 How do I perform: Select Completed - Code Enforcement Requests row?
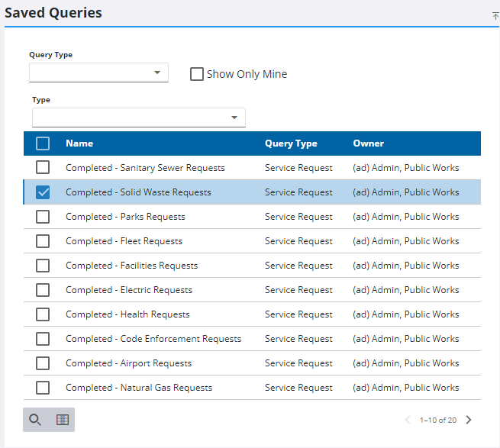point(153,339)
